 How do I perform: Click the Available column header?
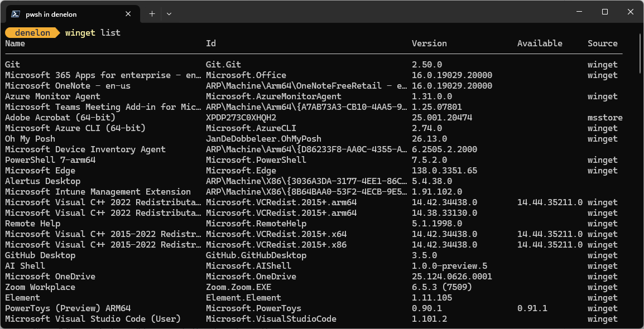click(x=539, y=43)
